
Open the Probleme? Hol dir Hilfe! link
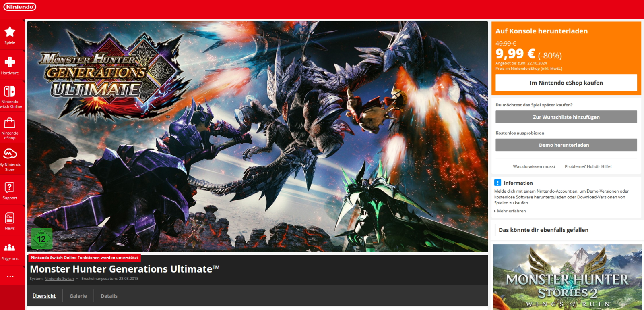[588, 166]
